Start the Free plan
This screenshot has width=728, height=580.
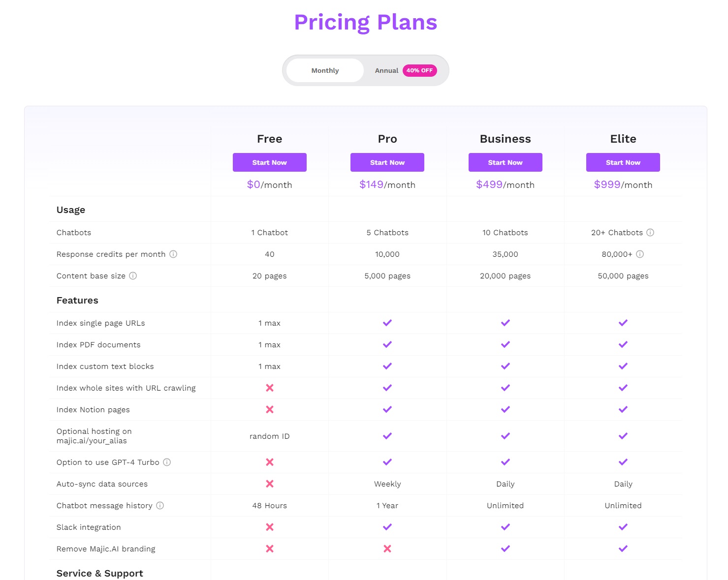pos(270,163)
